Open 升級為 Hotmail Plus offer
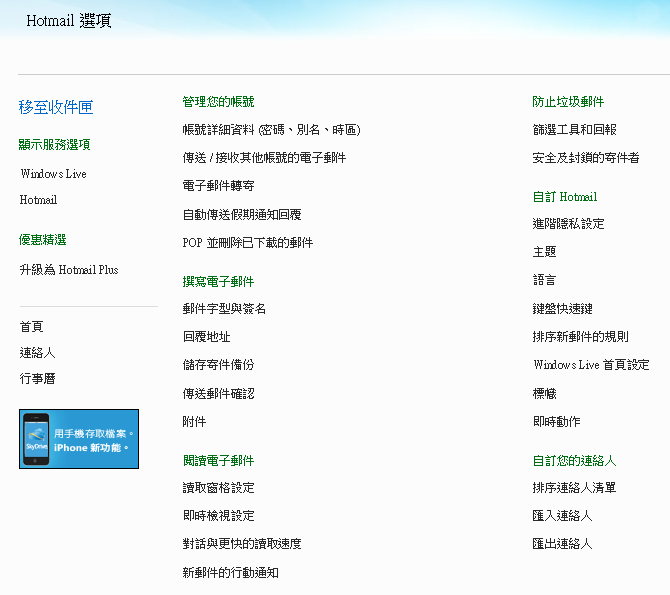This screenshot has height=595, width=670. coord(69,270)
